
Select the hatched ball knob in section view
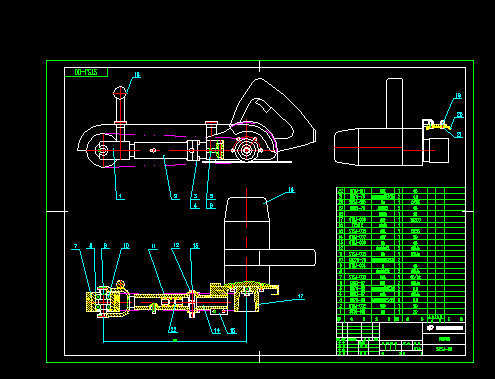coord(121,284)
